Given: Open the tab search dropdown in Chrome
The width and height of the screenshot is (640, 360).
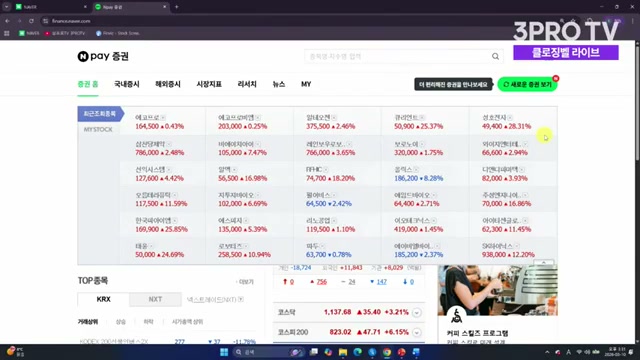Looking at the screenshot, I should [x=7, y=7].
